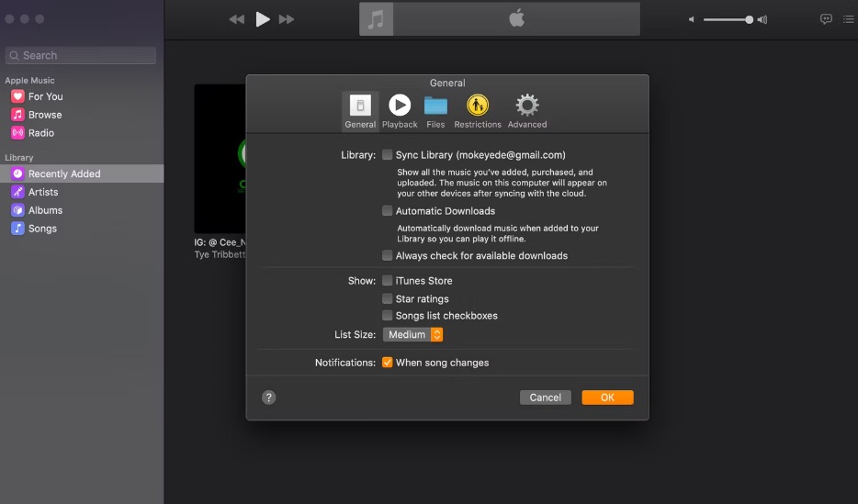Screen dimensions: 858x504
Task: Select Recently Added in Library
Action: pyautogui.click(x=82, y=174)
